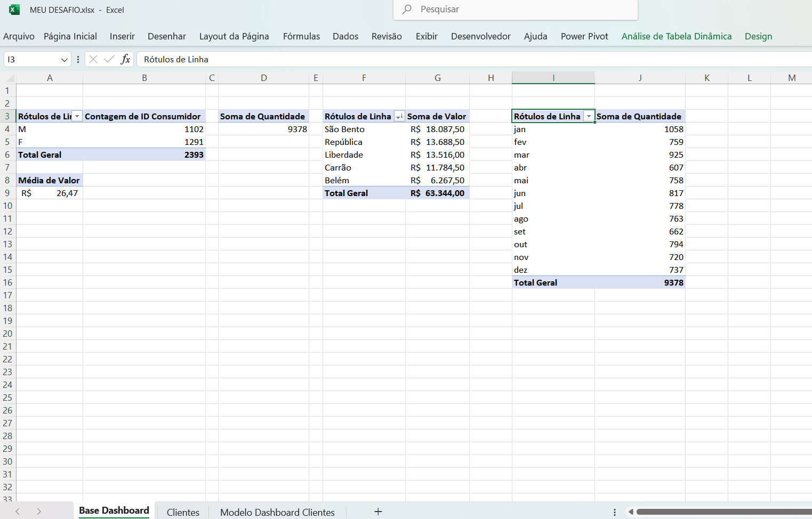Select the Soma de Valor header cell
Screen dimensions: 812x519
[438, 116]
